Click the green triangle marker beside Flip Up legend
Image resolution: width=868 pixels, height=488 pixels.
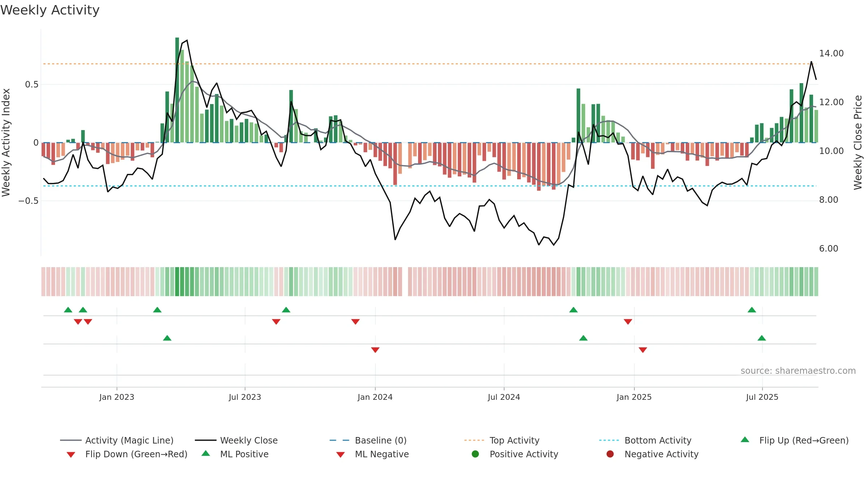745,440
